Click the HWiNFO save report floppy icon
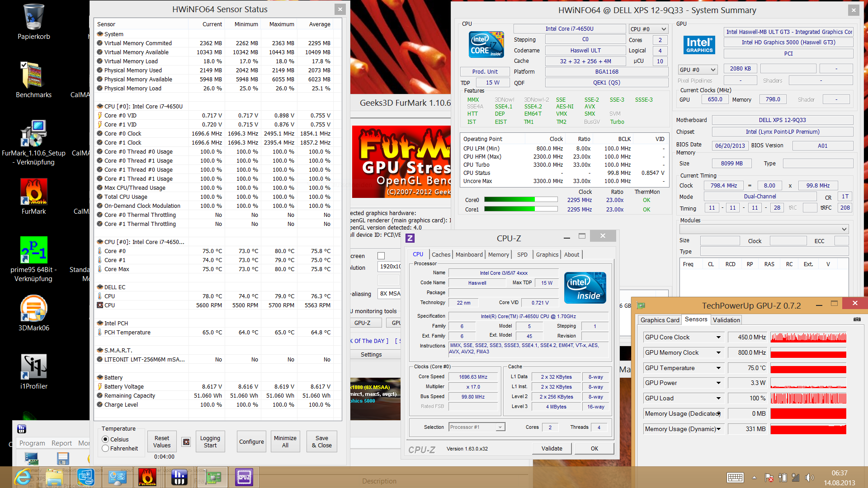 (63, 459)
